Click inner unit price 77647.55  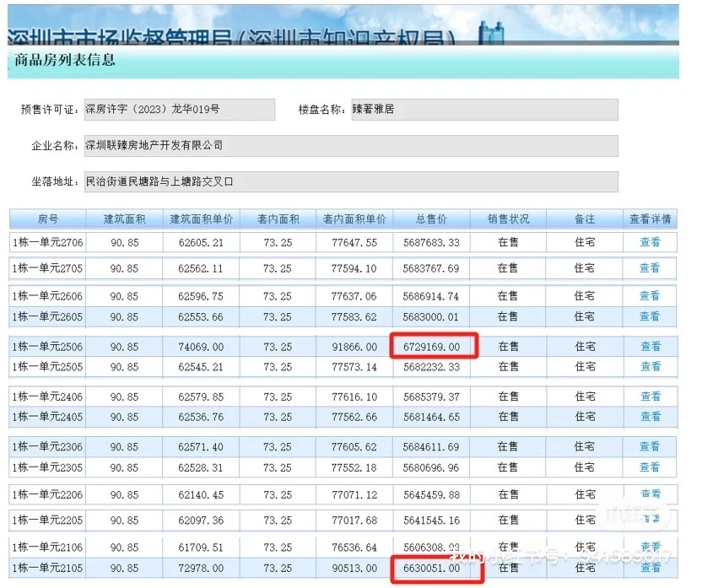click(354, 242)
